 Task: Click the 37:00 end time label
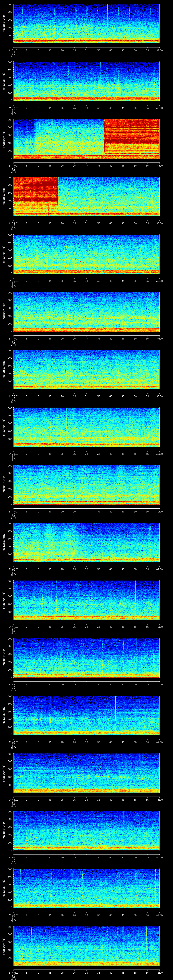[x=159, y=339]
